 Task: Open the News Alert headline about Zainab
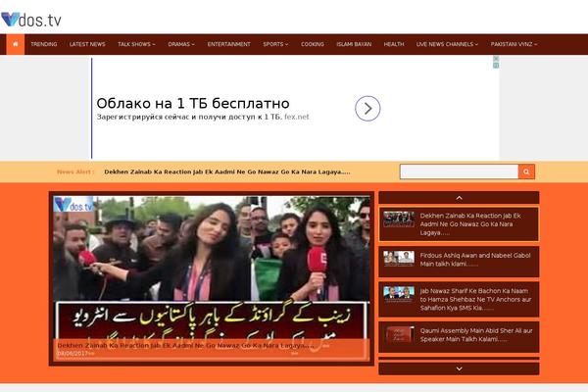click(227, 171)
